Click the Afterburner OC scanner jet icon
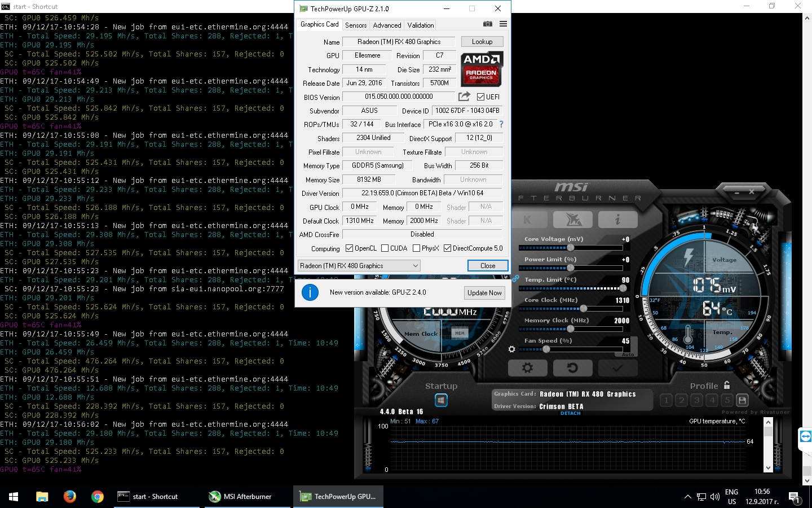This screenshot has width=812, height=508. click(x=572, y=220)
